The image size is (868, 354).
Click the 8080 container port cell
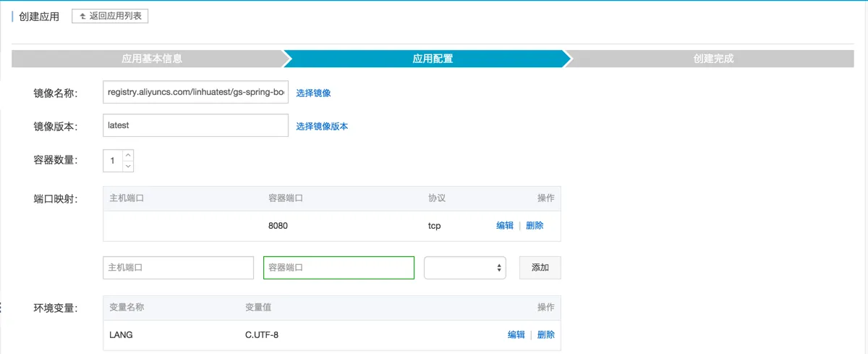pos(278,226)
